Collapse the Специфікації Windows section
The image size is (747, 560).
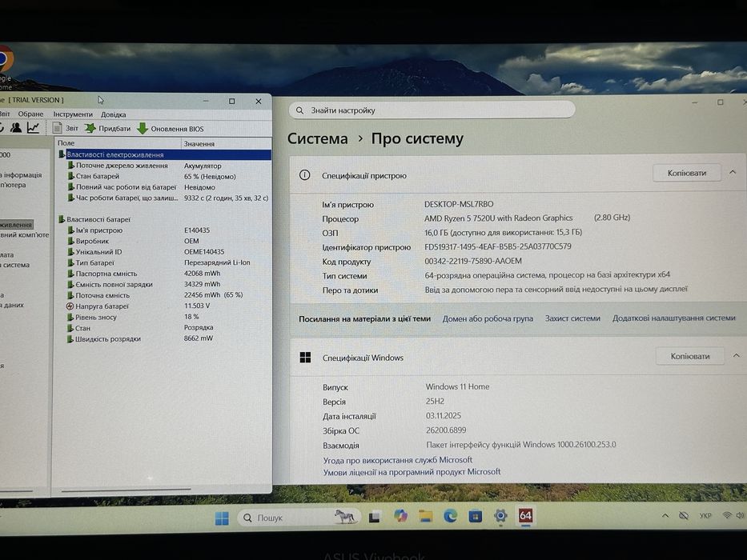736,356
